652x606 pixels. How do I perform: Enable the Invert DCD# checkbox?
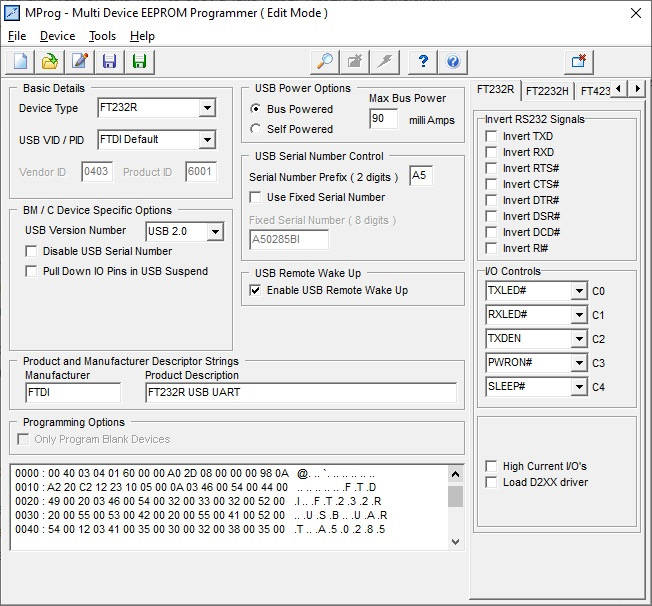(x=491, y=232)
